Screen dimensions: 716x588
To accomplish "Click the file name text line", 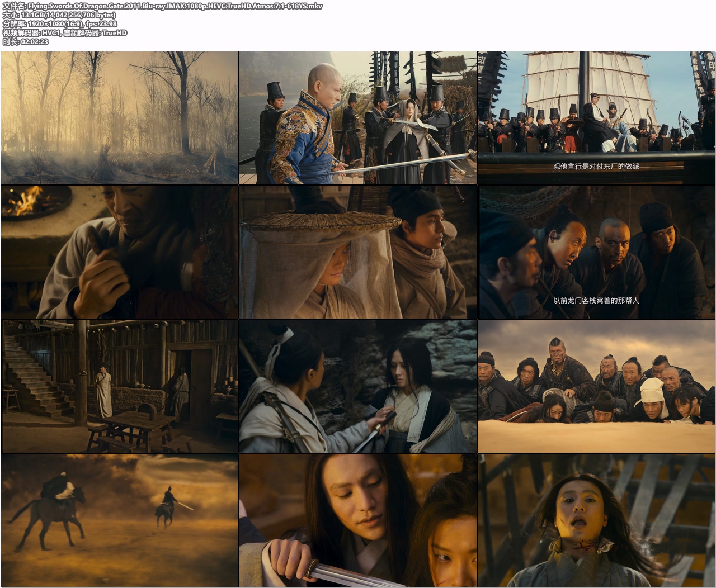I will point(162,6).
